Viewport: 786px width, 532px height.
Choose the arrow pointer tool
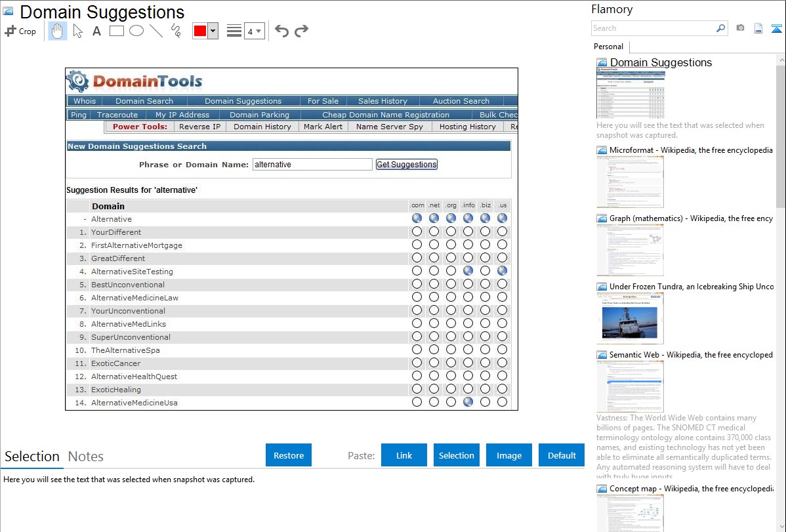point(77,31)
